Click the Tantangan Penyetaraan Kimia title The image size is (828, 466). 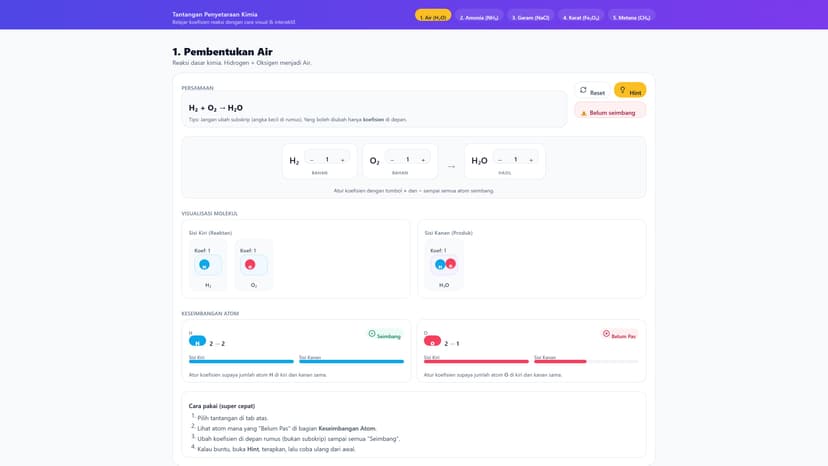pos(215,14)
